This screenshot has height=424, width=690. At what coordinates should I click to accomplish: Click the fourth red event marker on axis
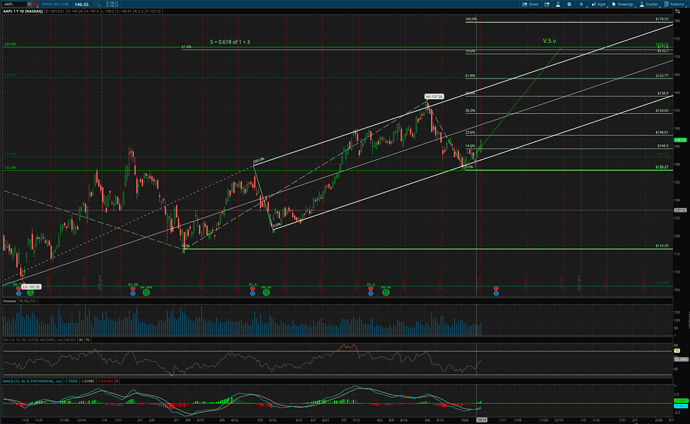pos(371,289)
